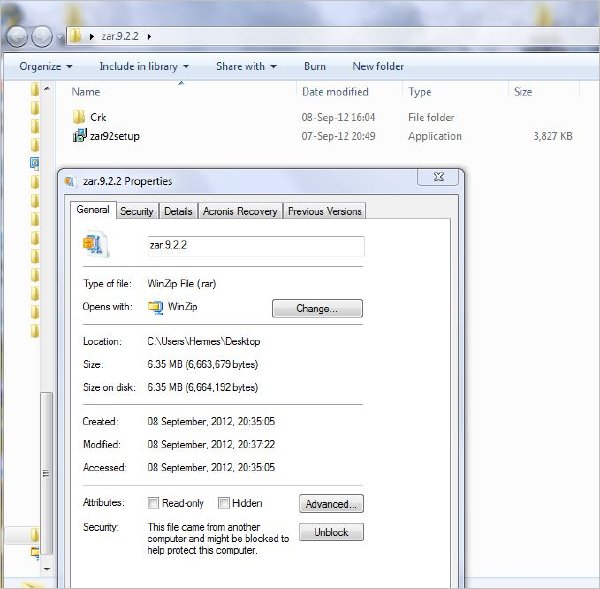Click the folder icon in the address bar
Image resolution: width=600 pixels, height=589 pixels.
pos(76,36)
